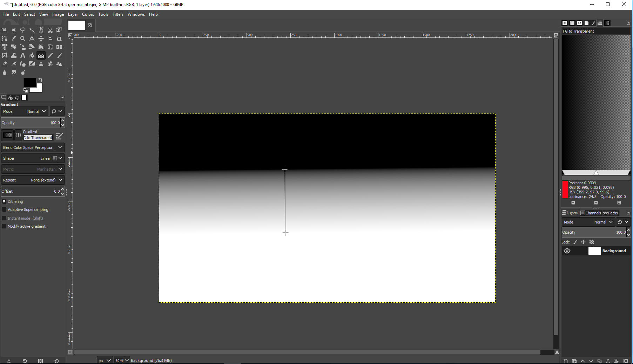Open the Filters menu

118,14
